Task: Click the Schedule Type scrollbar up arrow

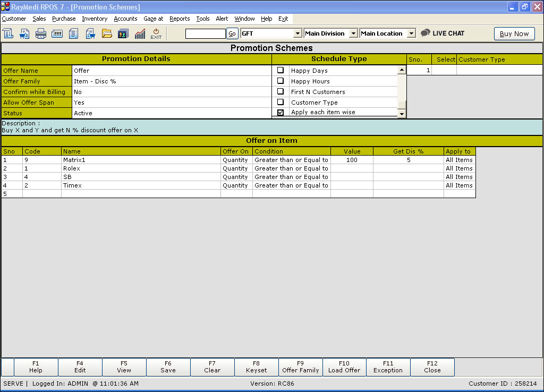Action: tap(402, 70)
